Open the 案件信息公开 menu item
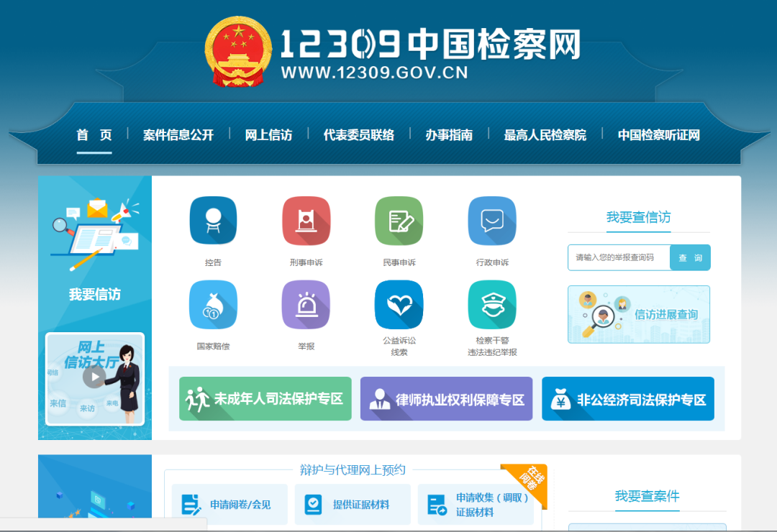 point(178,135)
